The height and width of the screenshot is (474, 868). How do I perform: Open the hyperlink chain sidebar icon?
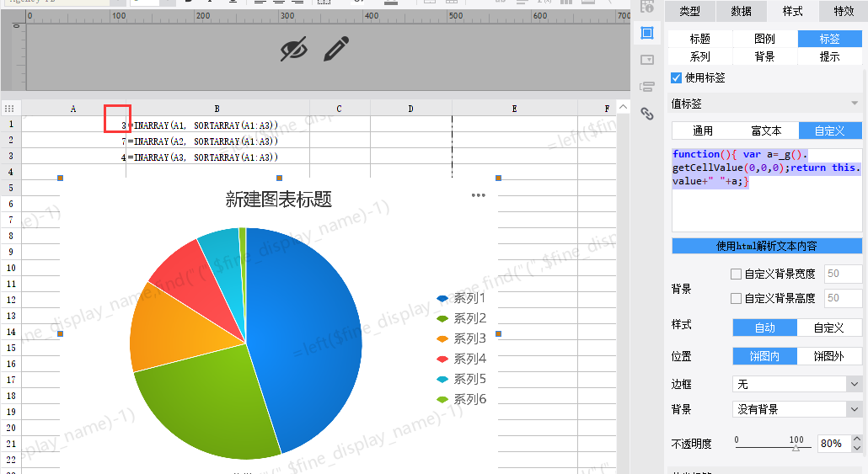coord(647,114)
